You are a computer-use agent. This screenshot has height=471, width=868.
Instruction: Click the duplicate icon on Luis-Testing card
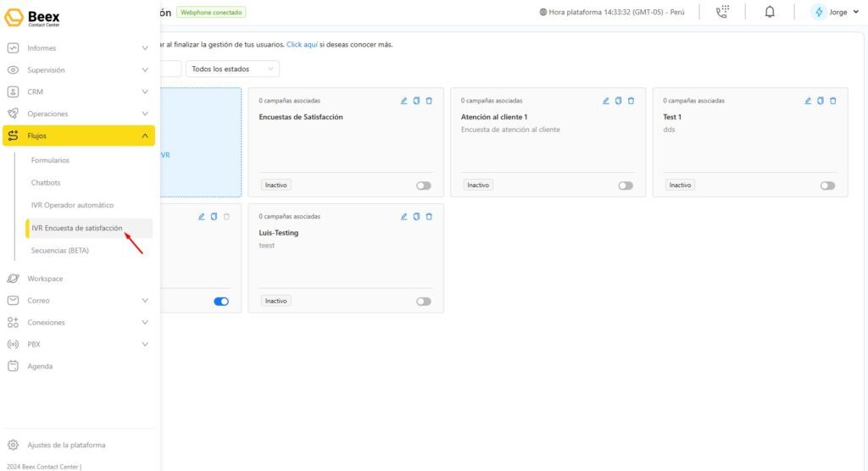[416, 217]
